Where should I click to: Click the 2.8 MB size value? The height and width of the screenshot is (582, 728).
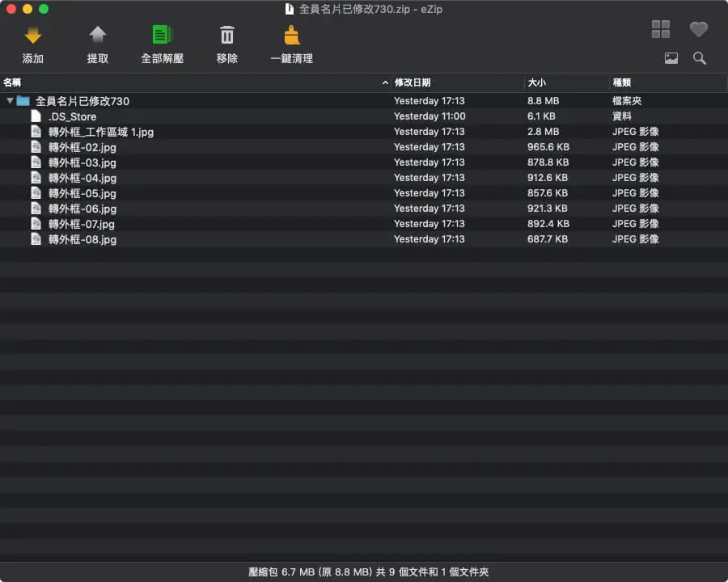544,131
